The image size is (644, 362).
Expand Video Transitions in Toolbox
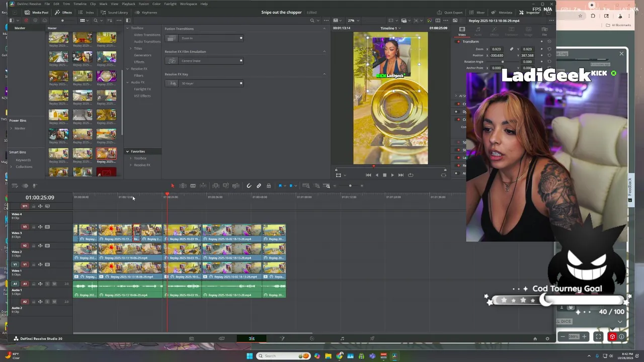(147, 35)
